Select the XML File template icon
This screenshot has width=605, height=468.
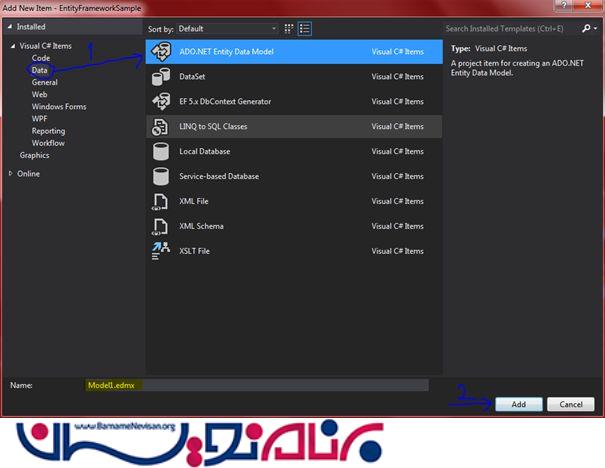click(160, 201)
